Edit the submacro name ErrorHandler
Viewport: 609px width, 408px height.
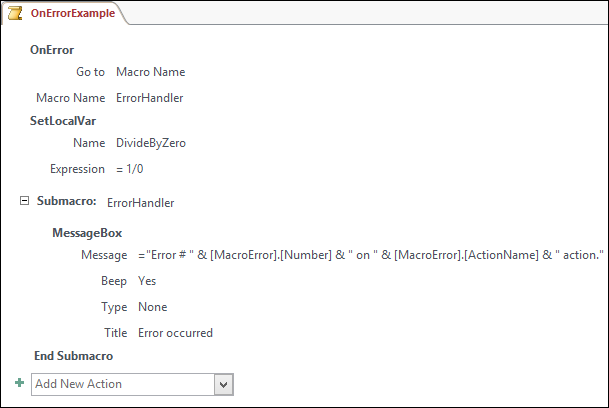pos(140,203)
